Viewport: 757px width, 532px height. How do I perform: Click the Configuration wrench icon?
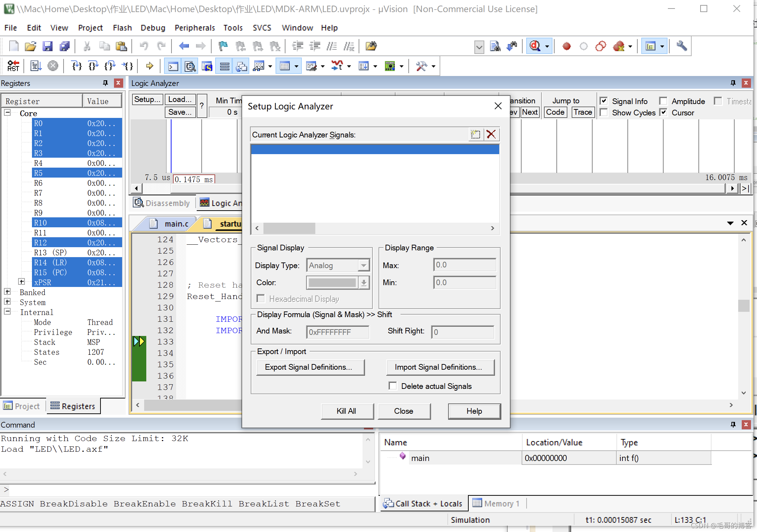tap(681, 46)
